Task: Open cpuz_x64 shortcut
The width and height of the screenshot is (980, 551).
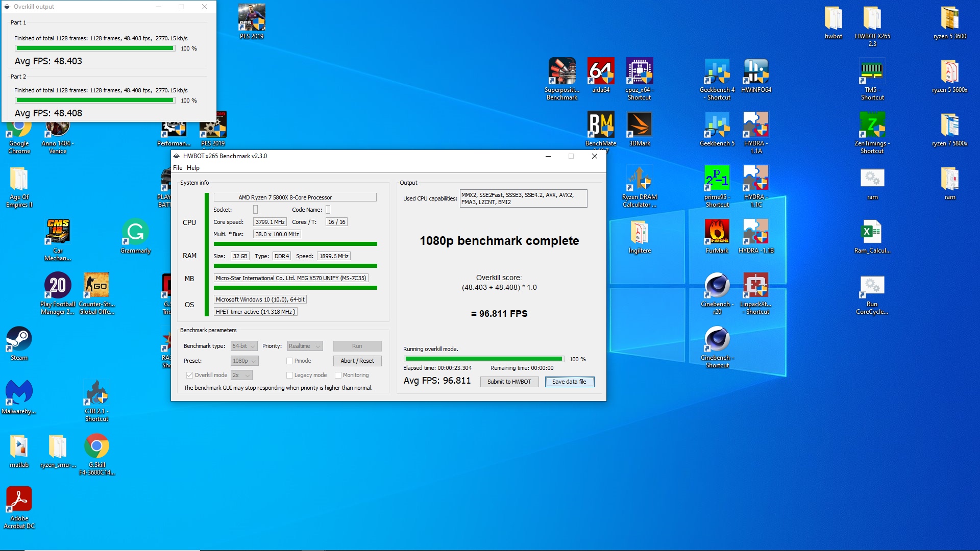Action: tap(640, 79)
